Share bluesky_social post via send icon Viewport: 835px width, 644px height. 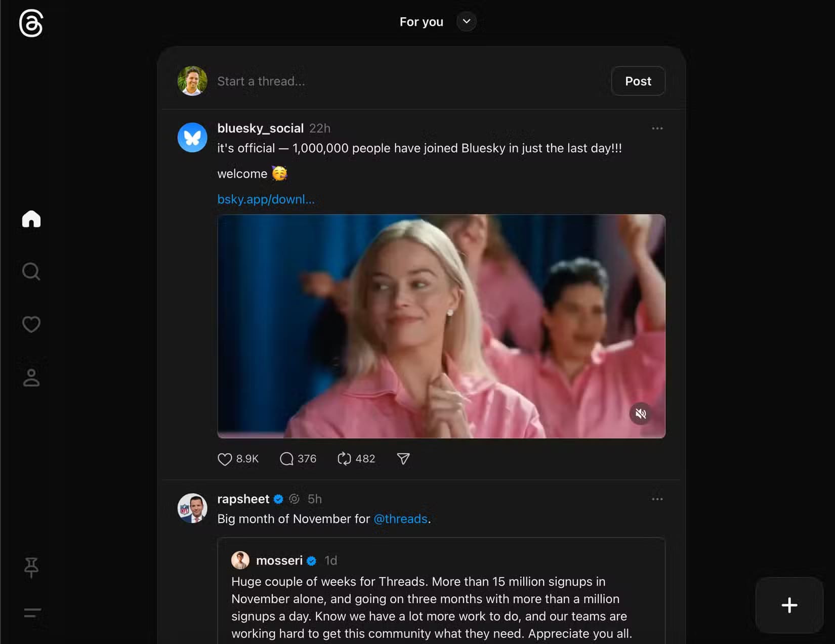(x=403, y=459)
